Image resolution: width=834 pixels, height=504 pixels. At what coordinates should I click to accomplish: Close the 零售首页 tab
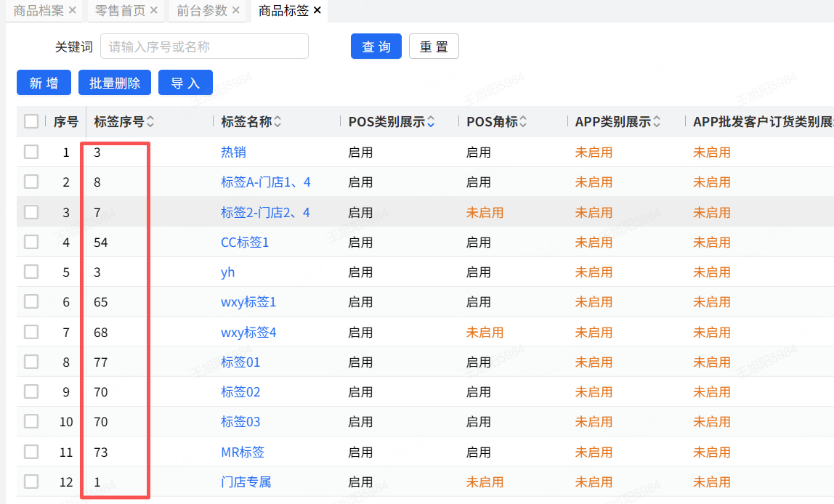(154, 10)
